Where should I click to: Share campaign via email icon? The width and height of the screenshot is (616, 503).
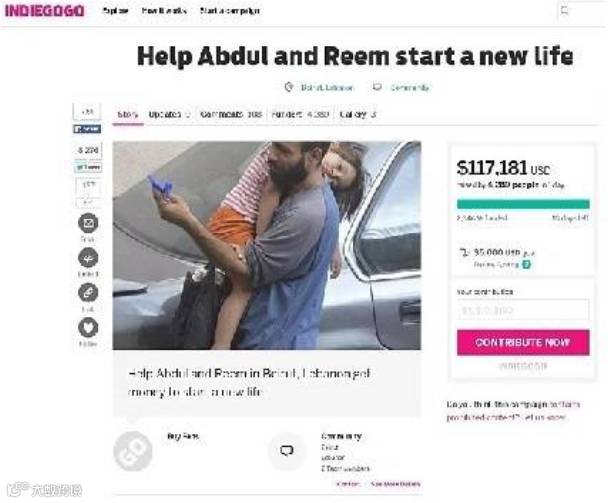(88, 223)
